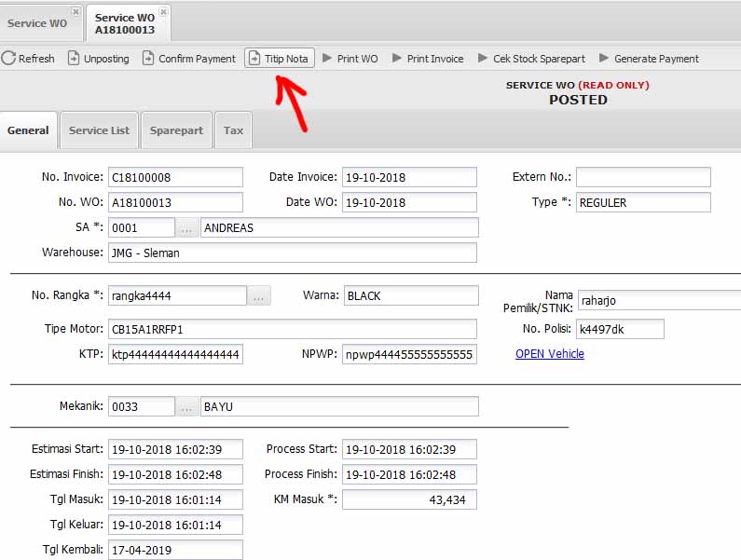Select the first Service WO tab
Image resolution: width=741 pixels, height=560 pixels.
click(x=37, y=23)
